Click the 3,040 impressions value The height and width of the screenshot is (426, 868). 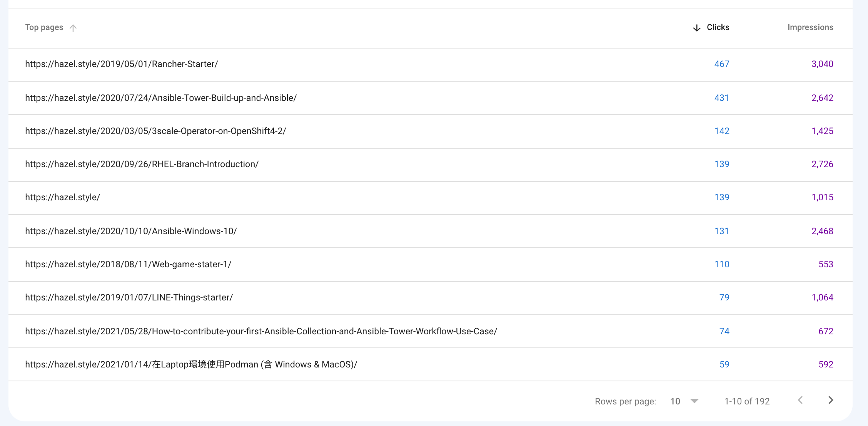tap(822, 64)
